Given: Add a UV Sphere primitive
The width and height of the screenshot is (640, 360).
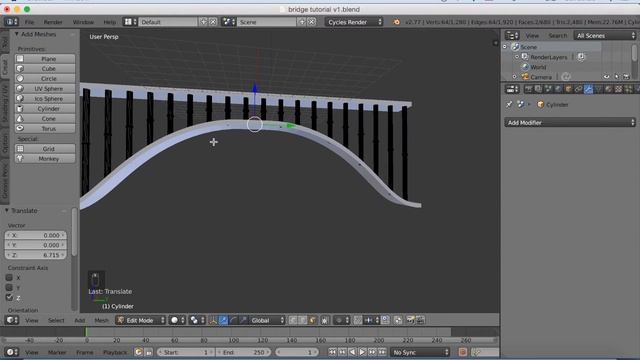Looking at the screenshot, I should tap(45, 89).
